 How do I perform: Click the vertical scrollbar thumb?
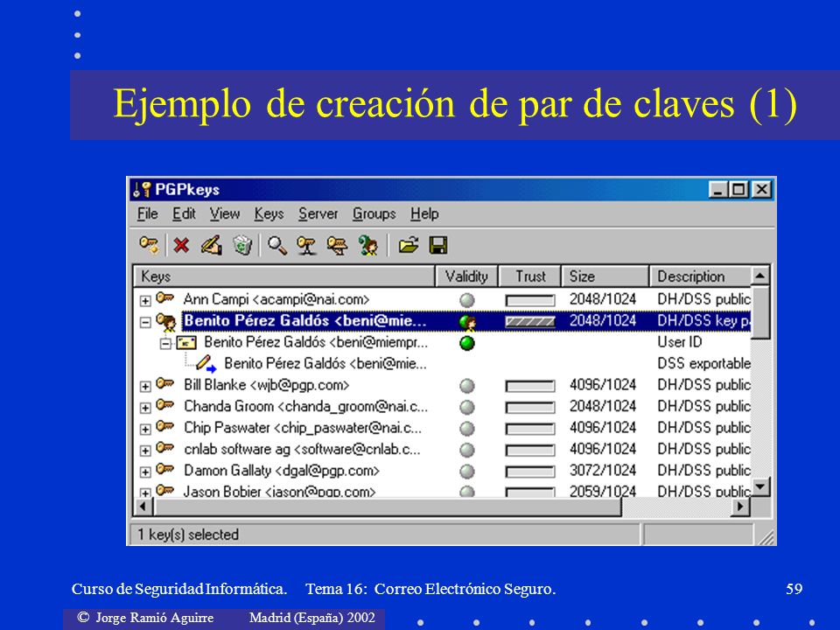(x=760, y=312)
